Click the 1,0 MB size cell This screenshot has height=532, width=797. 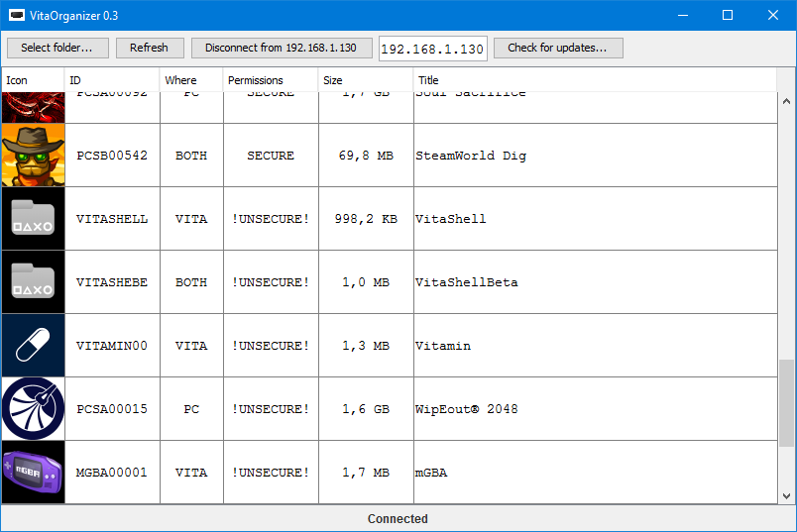366,282
